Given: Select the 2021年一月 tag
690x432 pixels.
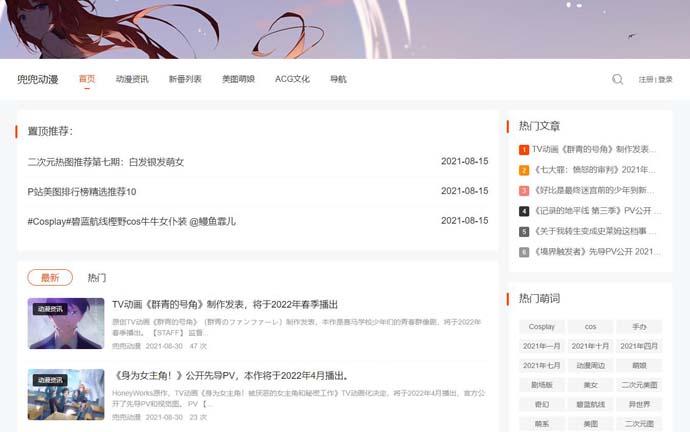Looking at the screenshot, I should (542, 346).
